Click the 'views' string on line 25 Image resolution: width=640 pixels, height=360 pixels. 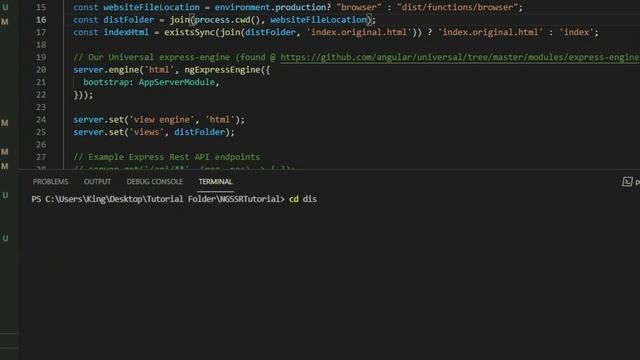[147, 132]
